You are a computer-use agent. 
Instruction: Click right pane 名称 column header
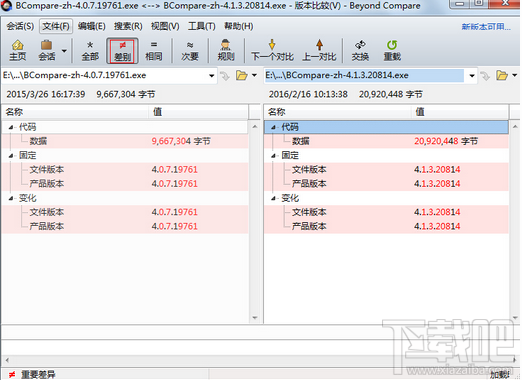click(338, 112)
